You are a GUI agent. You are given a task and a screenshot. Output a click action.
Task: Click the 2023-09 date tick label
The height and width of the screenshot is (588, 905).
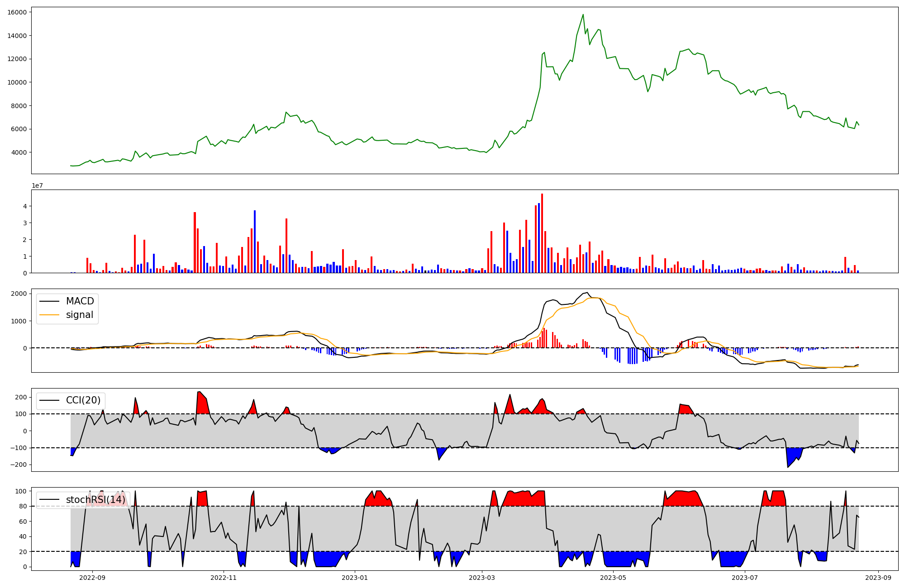[878, 578]
